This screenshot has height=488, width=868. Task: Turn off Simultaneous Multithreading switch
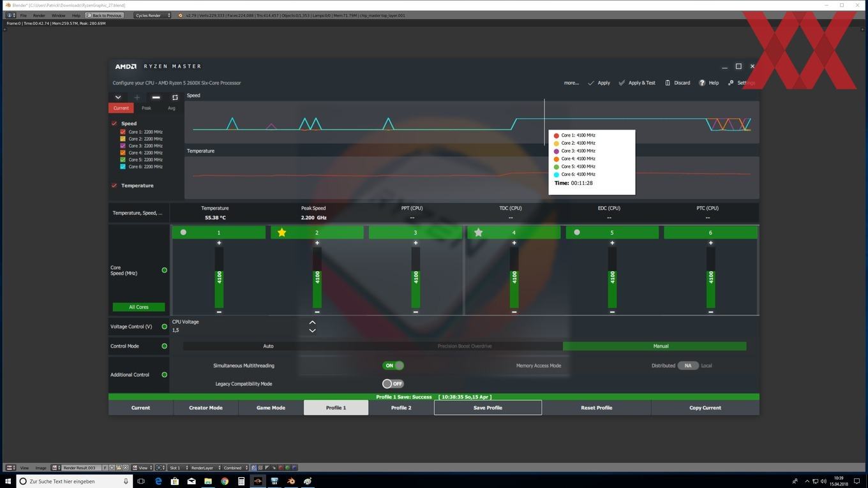click(393, 366)
